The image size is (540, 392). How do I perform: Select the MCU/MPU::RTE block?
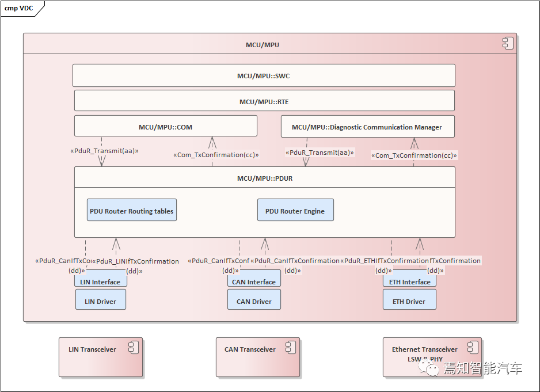pos(264,101)
